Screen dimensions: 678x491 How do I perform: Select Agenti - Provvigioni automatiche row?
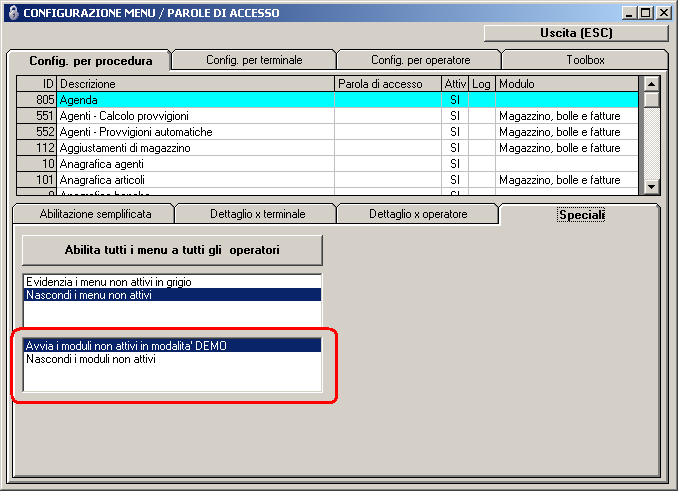click(327, 132)
